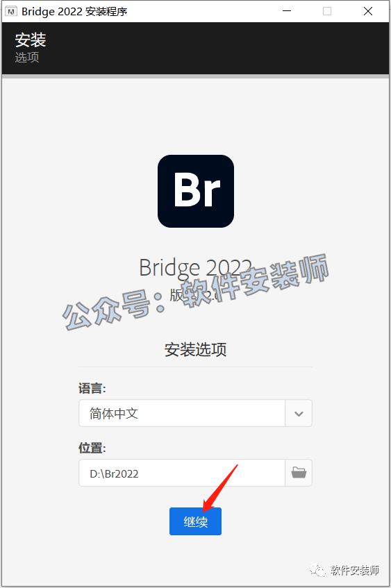Click the 选项 subtitle in header
Screen dimensions: 391x588
coord(27,58)
